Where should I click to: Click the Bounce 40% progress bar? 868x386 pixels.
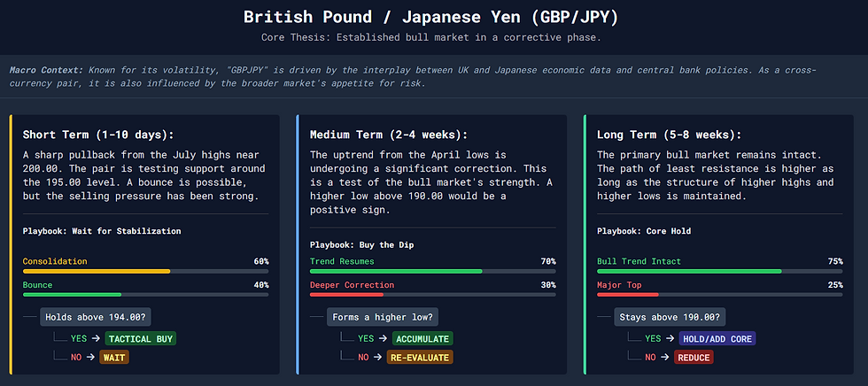(145, 295)
